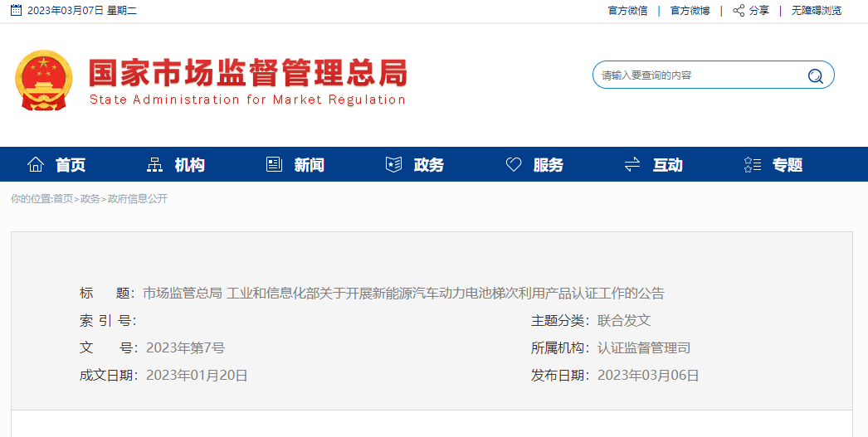Click the newspaper icon beside 新闻
Screen dimensions: 868x437
(274, 164)
